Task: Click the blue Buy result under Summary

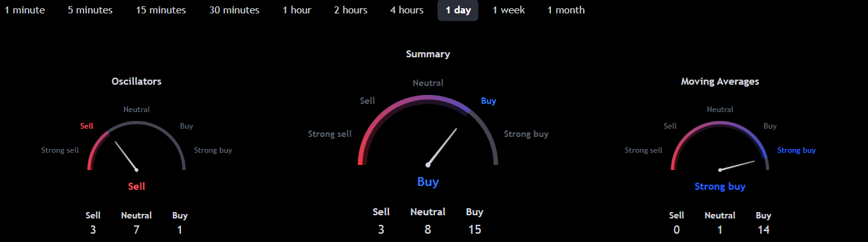Action: coord(428,182)
